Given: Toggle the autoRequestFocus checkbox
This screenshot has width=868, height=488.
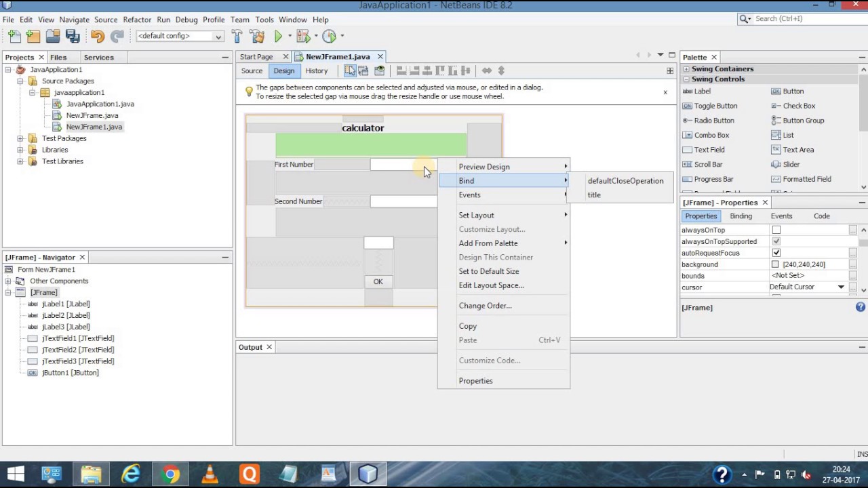Looking at the screenshot, I should tap(776, 253).
